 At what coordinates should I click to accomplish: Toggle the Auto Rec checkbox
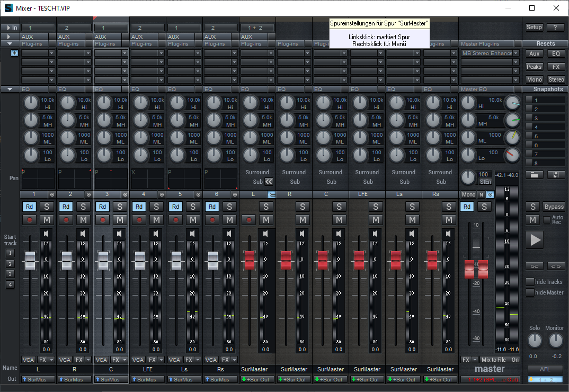click(x=547, y=219)
